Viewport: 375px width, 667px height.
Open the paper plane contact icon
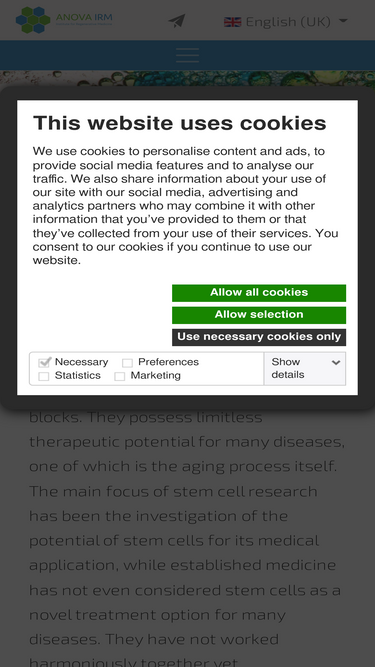point(176,20)
